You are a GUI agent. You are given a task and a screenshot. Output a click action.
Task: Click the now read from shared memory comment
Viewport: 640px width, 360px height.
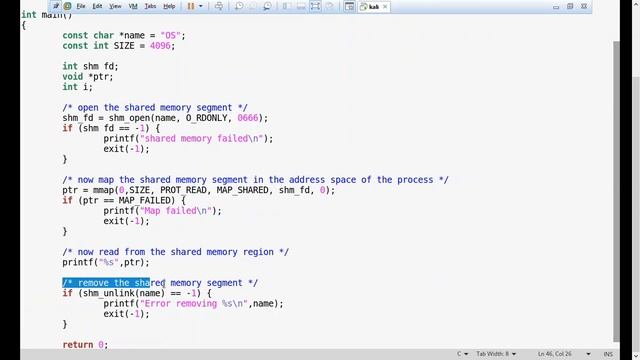(176, 252)
